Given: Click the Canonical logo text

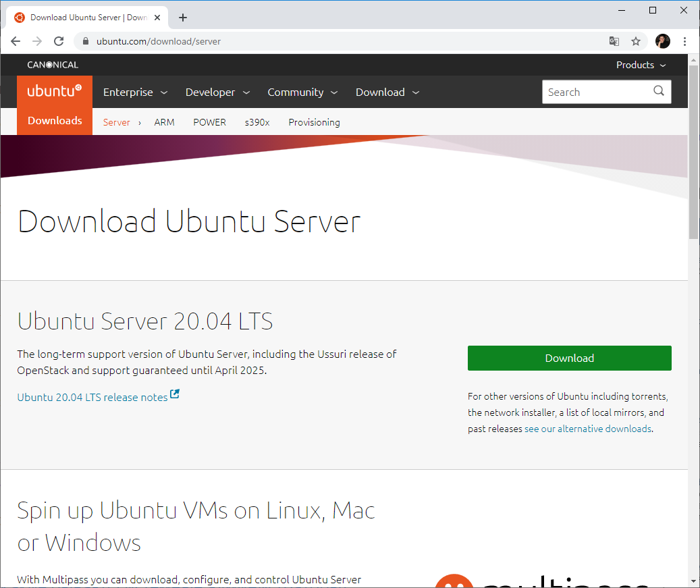Looking at the screenshot, I should tap(53, 65).
